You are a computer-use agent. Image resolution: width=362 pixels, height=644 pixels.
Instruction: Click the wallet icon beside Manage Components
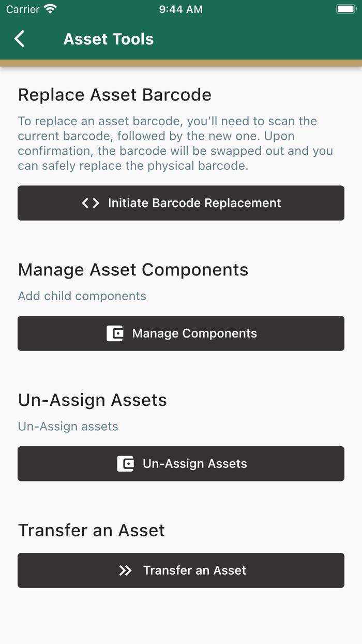pyautogui.click(x=115, y=333)
